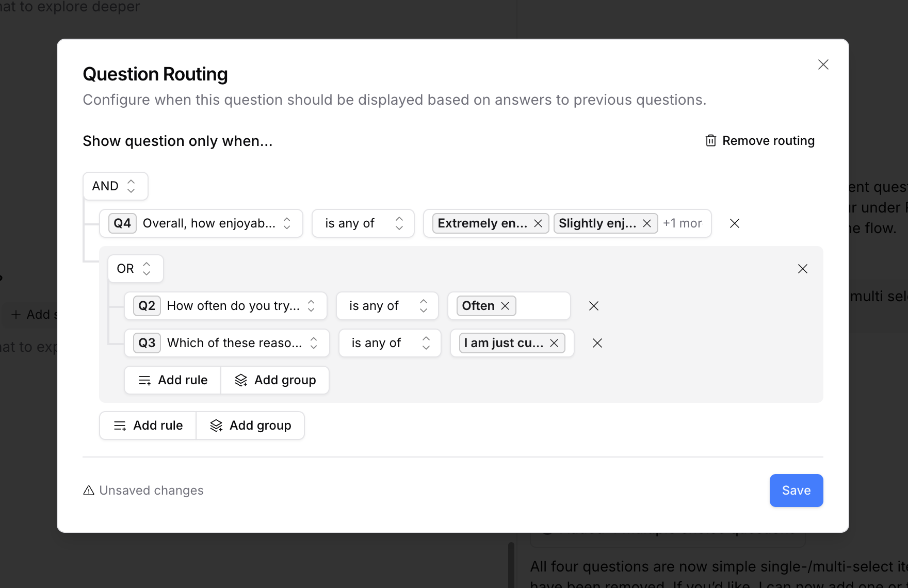Click the outer Add group layers icon
The height and width of the screenshot is (588, 908).
216,426
